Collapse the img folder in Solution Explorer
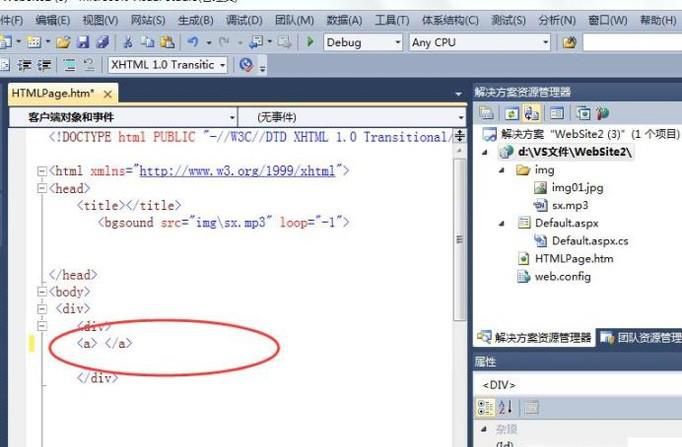This screenshot has height=447, width=682. tap(503, 170)
